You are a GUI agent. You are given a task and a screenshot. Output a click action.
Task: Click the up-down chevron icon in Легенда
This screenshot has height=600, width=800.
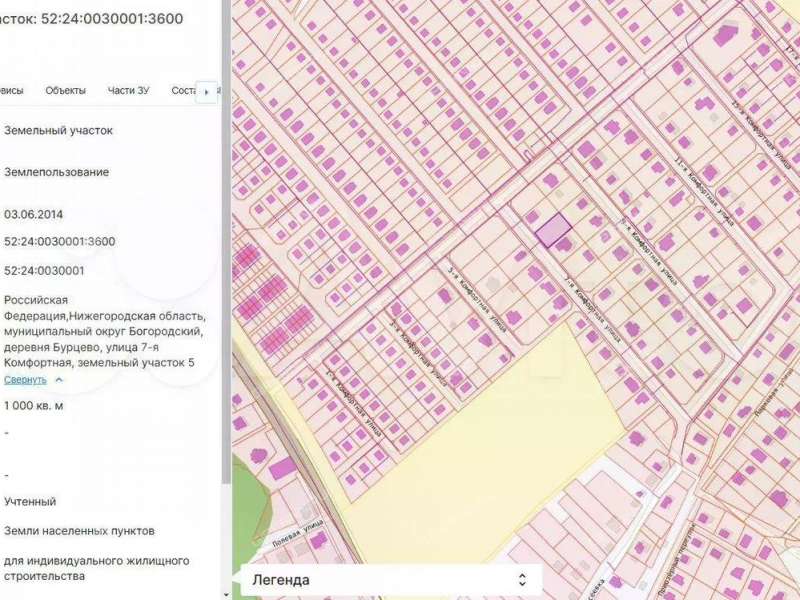coord(521,580)
